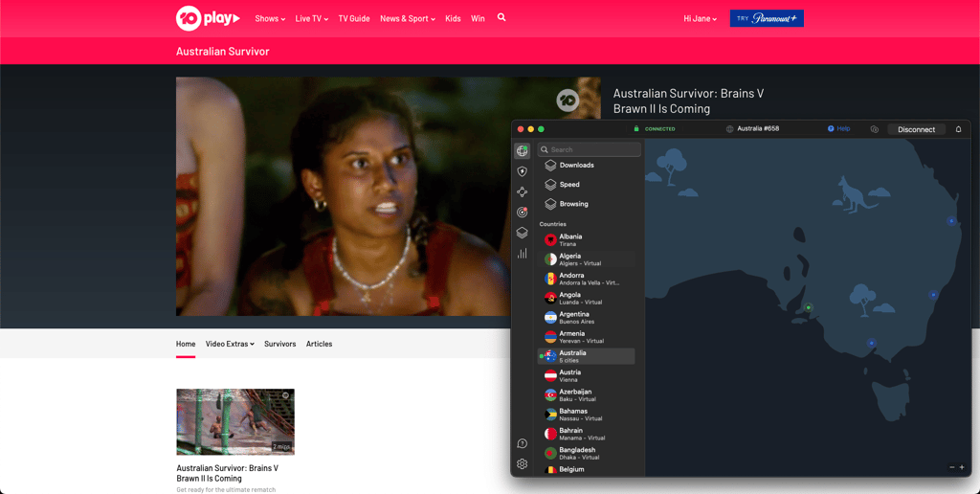Select Azerbaijan Baku - Virtual entry
This screenshot has width=980, height=494.
[x=587, y=395]
